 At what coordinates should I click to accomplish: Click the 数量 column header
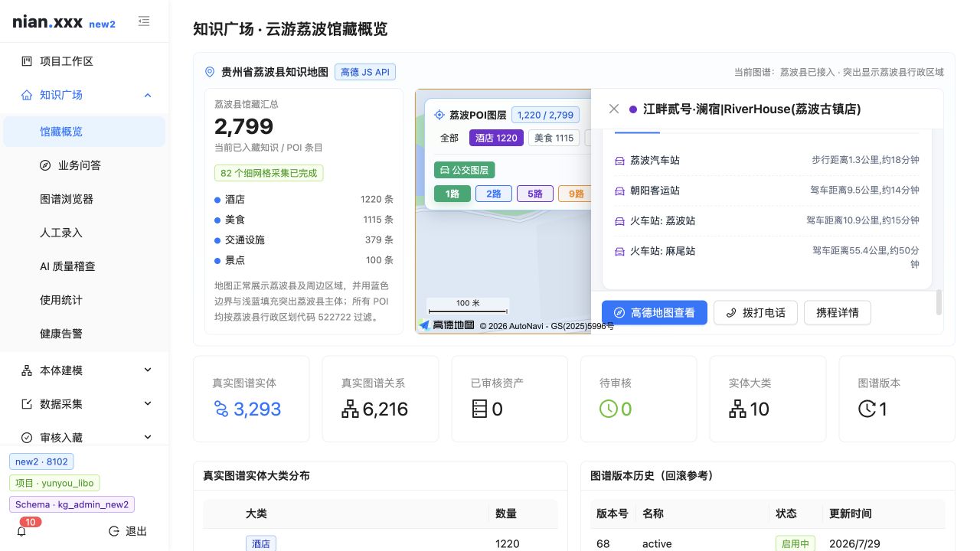506,514
